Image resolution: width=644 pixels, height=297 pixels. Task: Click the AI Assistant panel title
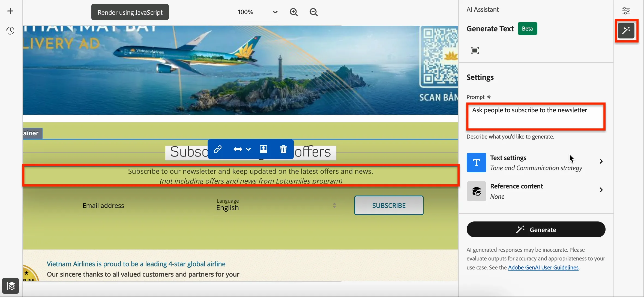(x=483, y=10)
